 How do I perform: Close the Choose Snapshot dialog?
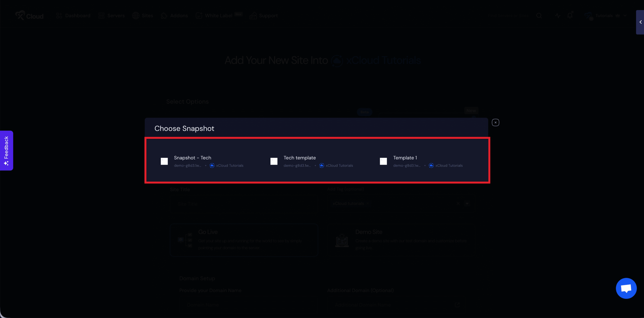(495, 122)
